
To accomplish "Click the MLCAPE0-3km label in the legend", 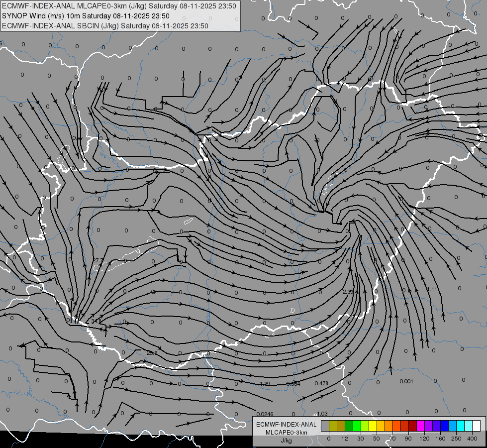I will pyautogui.click(x=286, y=433).
